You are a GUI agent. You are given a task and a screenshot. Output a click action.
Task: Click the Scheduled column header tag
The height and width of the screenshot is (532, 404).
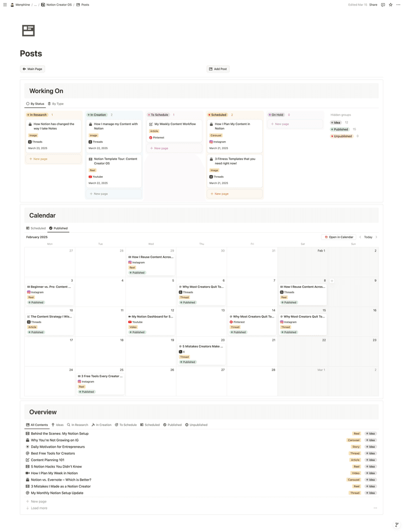(218, 115)
